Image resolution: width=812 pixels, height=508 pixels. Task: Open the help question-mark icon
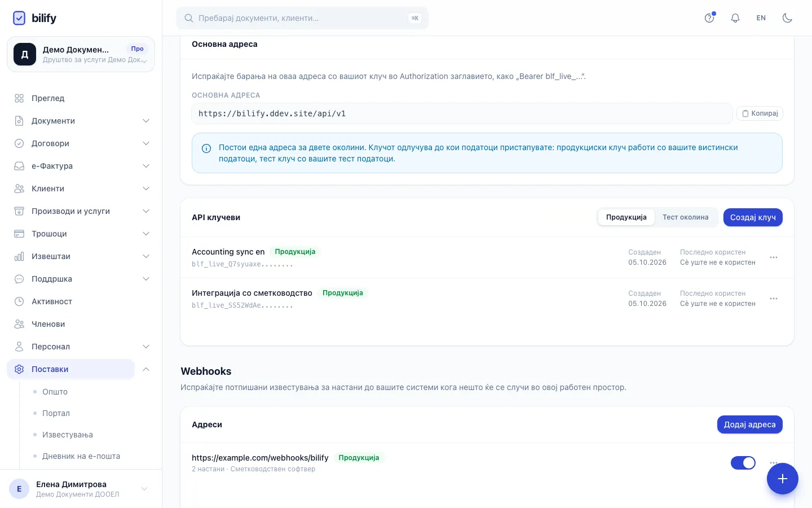point(709,18)
